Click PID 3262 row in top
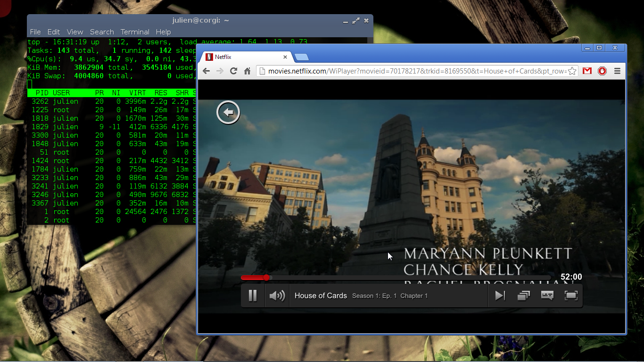 click(112, 101)
